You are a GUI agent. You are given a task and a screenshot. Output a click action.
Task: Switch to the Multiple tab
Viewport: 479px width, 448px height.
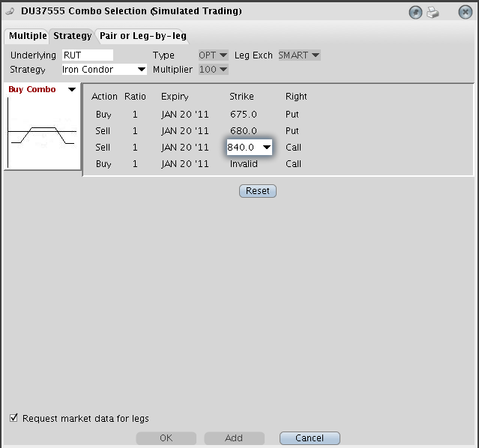pos(28,36)
